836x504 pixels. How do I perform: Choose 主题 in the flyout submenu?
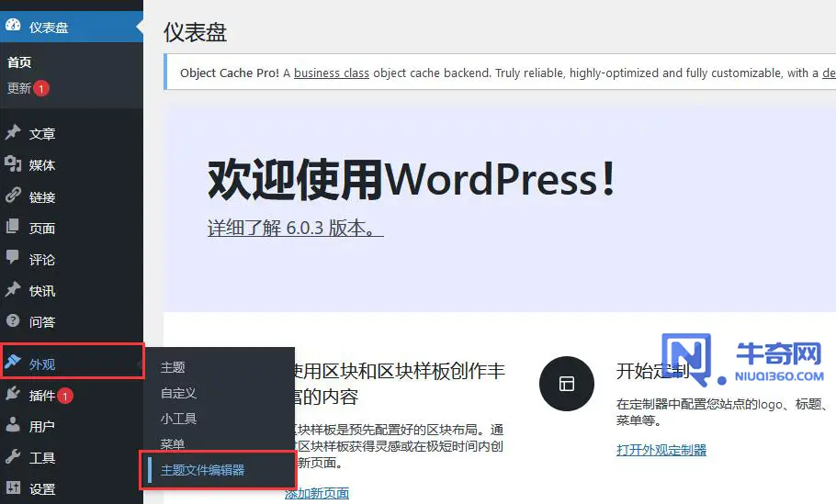pos(173,367)
